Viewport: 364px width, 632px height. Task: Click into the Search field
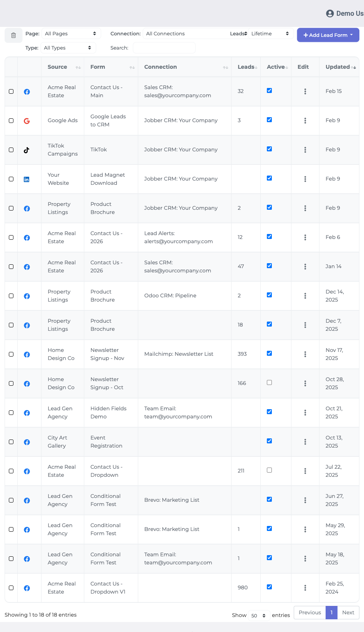[164, 48]
